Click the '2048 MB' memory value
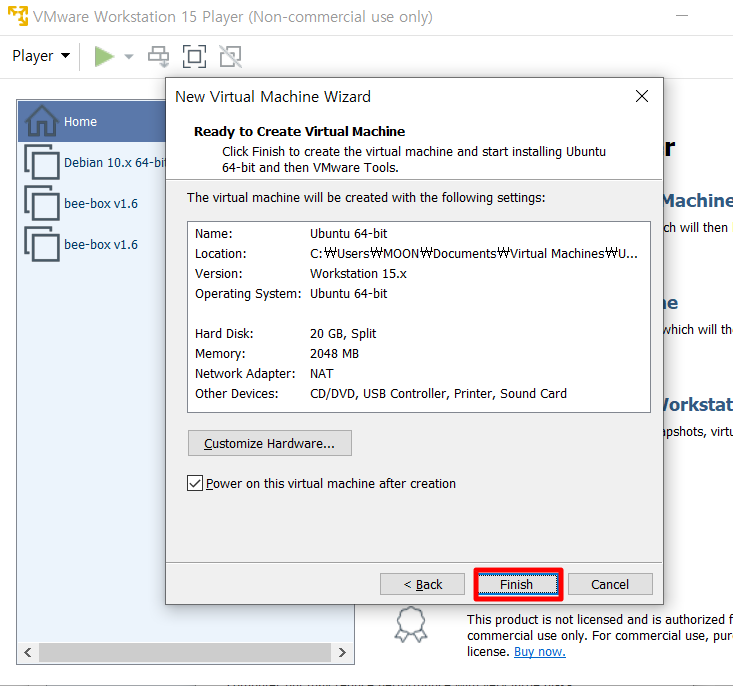Image resolution: width=733 pixels, height=686 pixels. point(334,354)
